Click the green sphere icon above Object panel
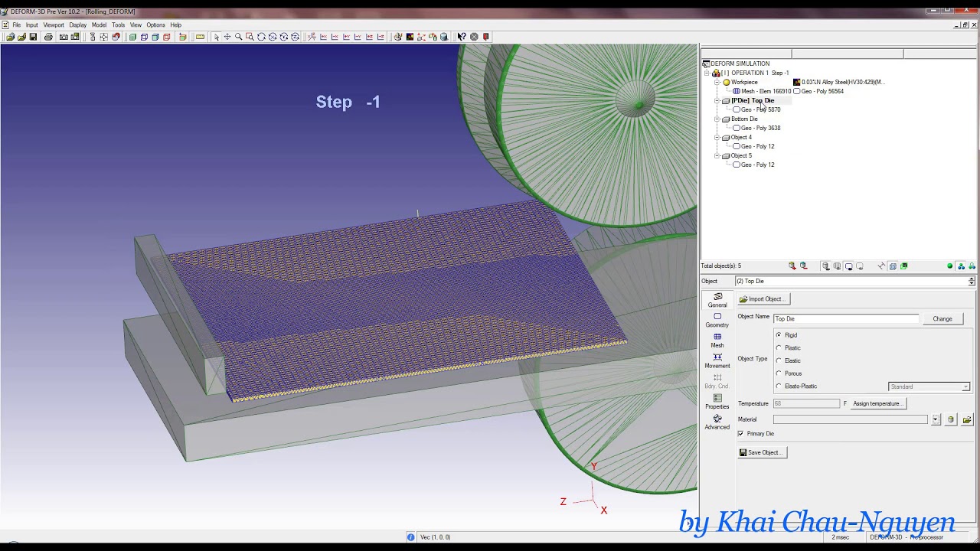The width and height of the screenshot is (980, 551). tap(949, 266)
